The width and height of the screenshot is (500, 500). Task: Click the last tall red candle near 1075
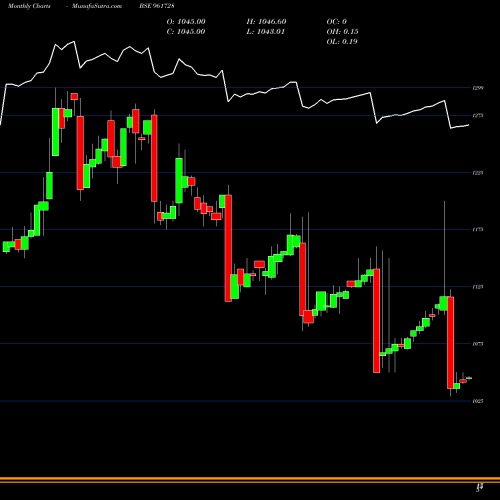click(450, 343)
